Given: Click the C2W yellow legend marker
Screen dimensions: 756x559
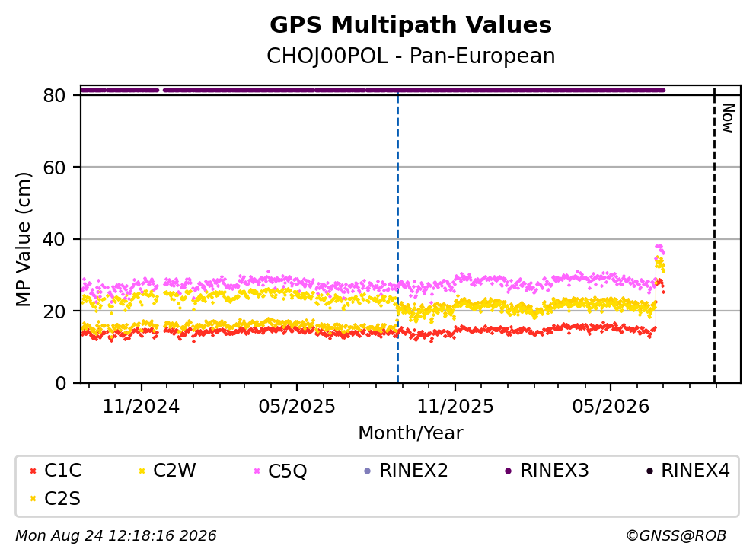Looking at the screenshot, I should pos(142,471).
